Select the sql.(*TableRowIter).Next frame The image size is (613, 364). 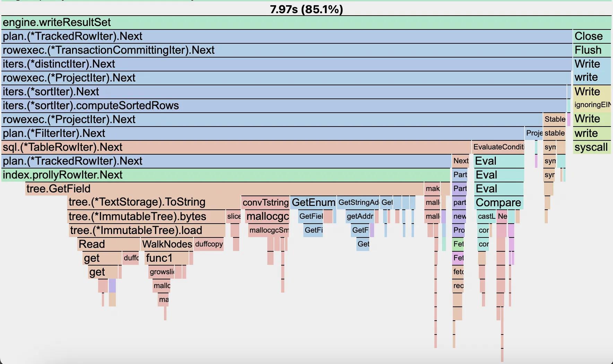pos(236,147)
